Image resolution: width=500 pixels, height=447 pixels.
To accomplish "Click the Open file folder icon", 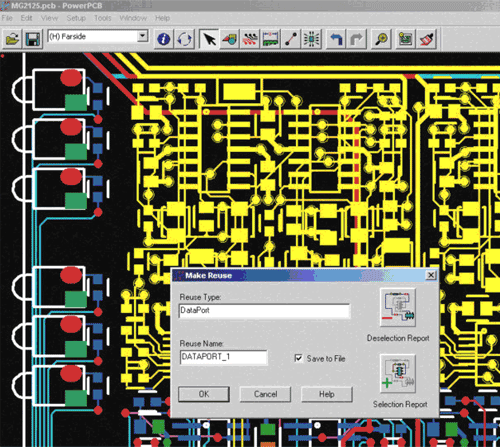I will pyautogui.click(x=12, y=39).
